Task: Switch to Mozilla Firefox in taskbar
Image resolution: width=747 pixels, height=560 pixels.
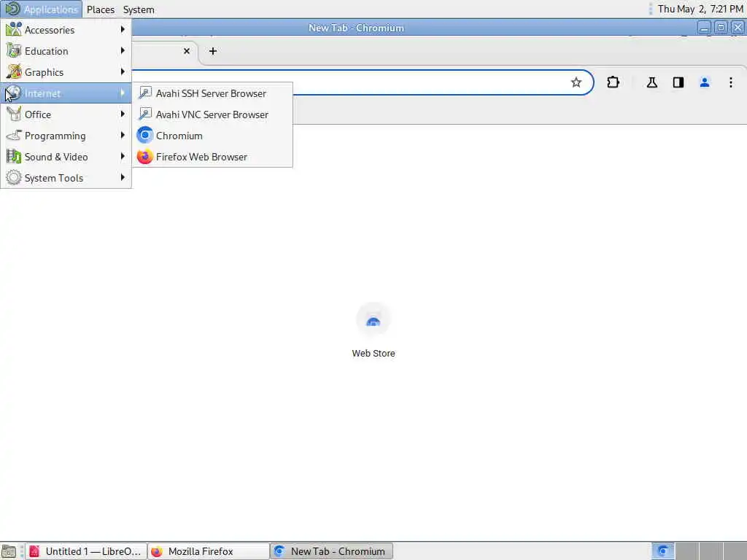Action: click(x=209, y=551)
